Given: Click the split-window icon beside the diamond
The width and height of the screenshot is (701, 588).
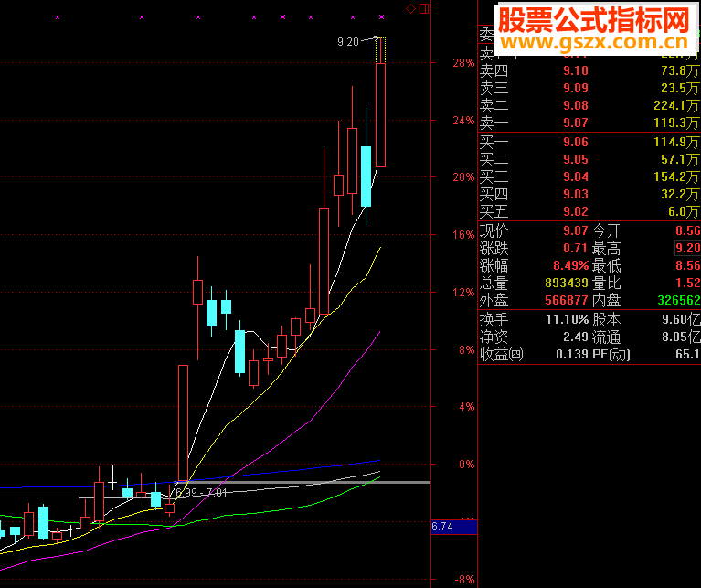Looking at the screenshot, I should (x=424, y=9).
